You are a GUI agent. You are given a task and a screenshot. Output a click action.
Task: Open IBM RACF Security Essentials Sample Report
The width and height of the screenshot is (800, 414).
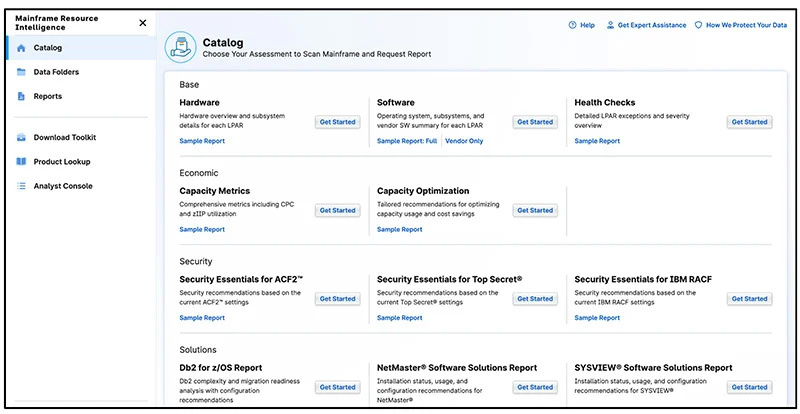(597, 318)
